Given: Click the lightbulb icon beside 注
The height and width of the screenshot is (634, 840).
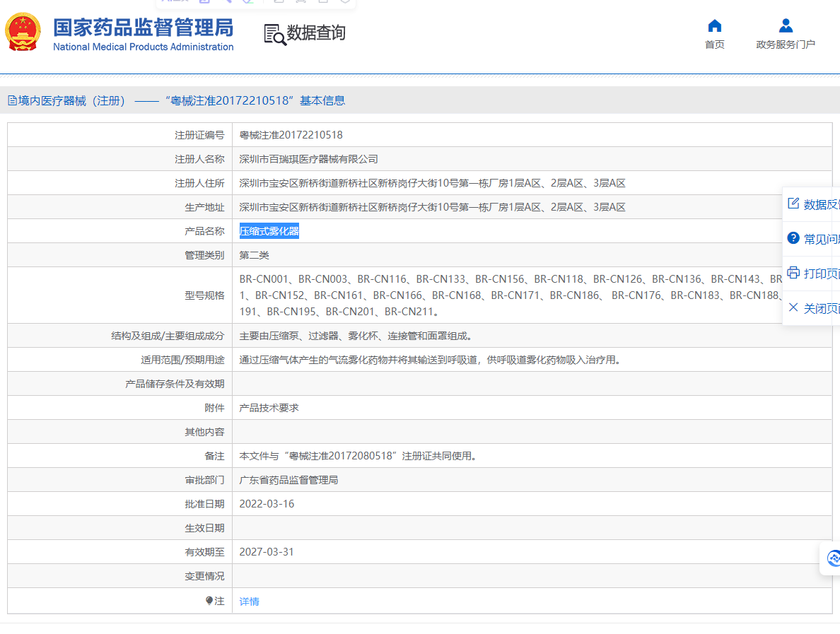Looking at the screenshot, I should pyautogui.click(x=209, y=601).
